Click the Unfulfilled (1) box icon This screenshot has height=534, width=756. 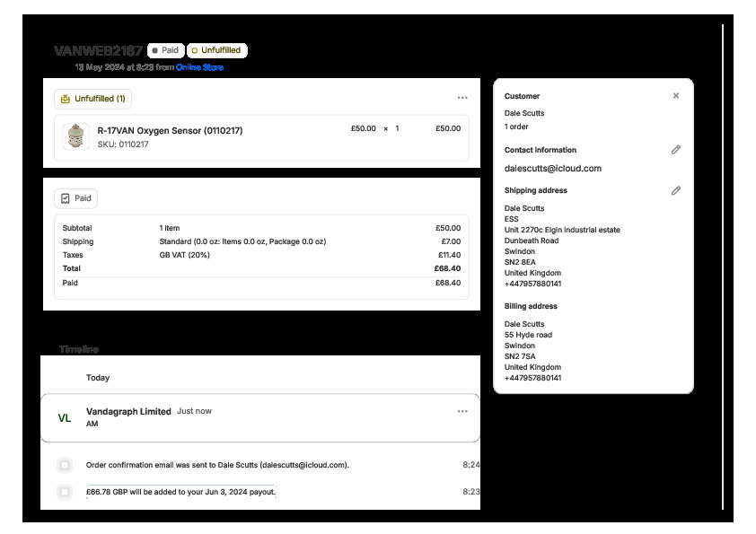coord(65,98)
